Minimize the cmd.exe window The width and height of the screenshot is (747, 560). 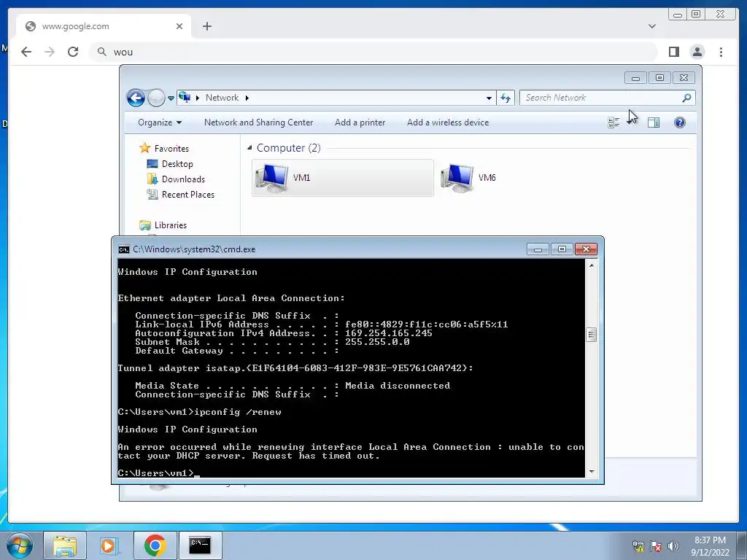[x=538, y=249]
